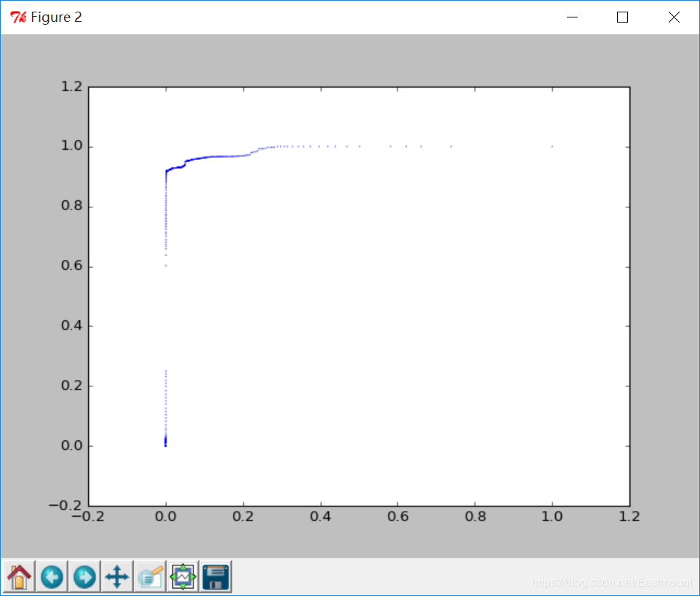This screenshot has height=596, width=700.
Task: Open the configure subplots dialog
Action: click(183, 577)
